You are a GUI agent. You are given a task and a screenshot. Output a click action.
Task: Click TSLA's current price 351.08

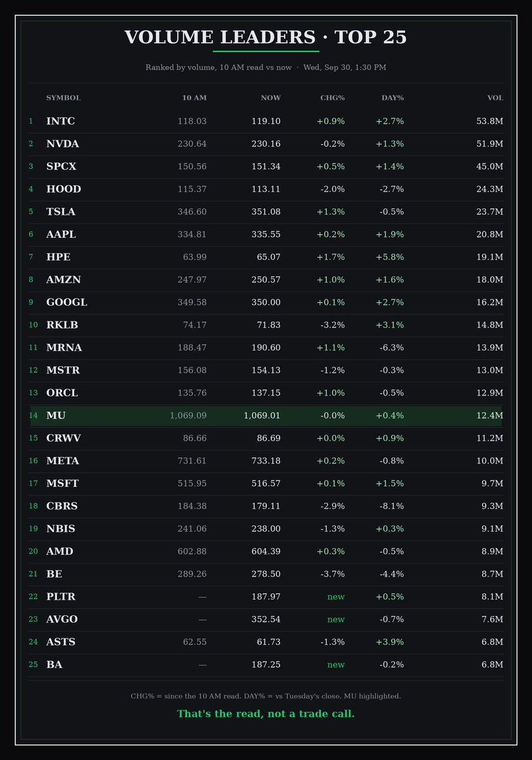click(x=266, y=212)
